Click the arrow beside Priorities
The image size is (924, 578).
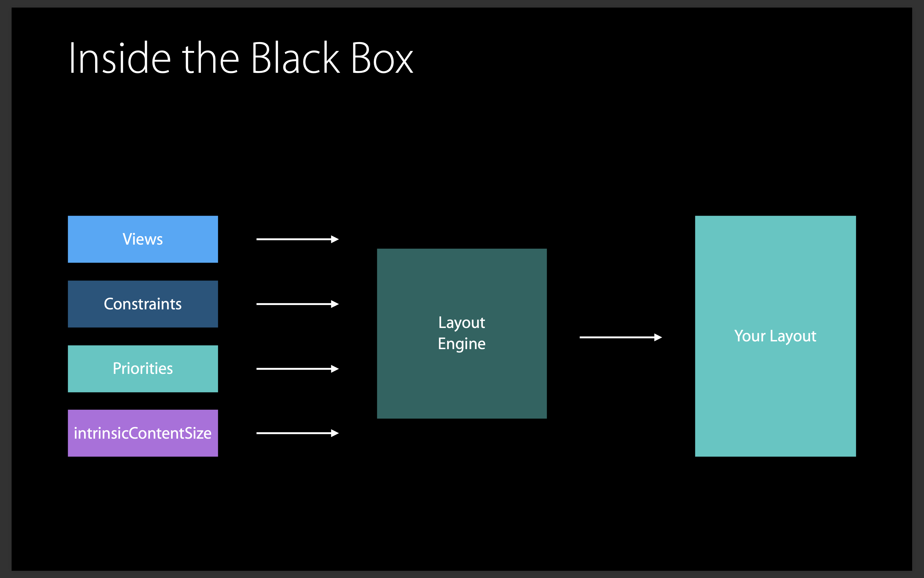click(x=298, y=368)
